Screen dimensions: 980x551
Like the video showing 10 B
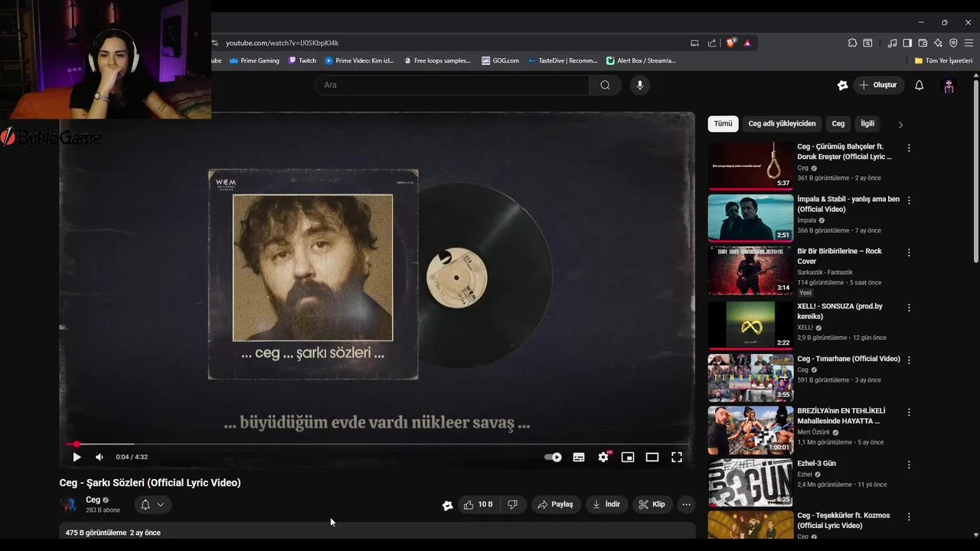(x=479, y=504)
